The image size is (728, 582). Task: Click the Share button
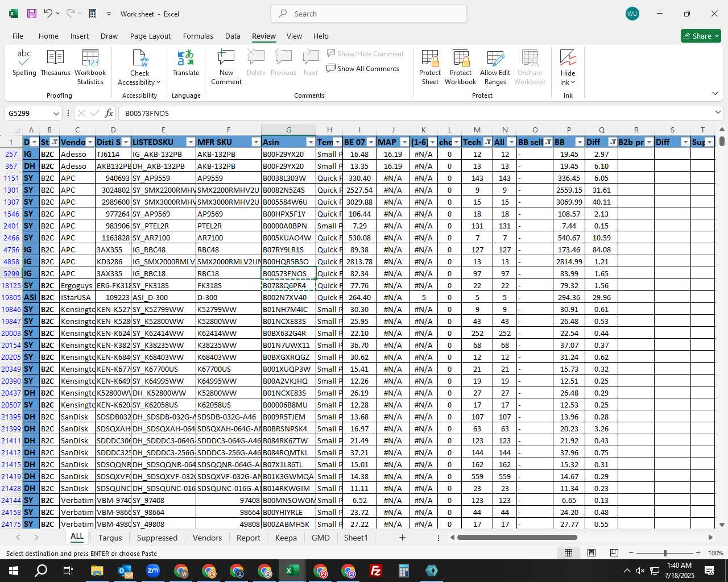tap(701, 36)
